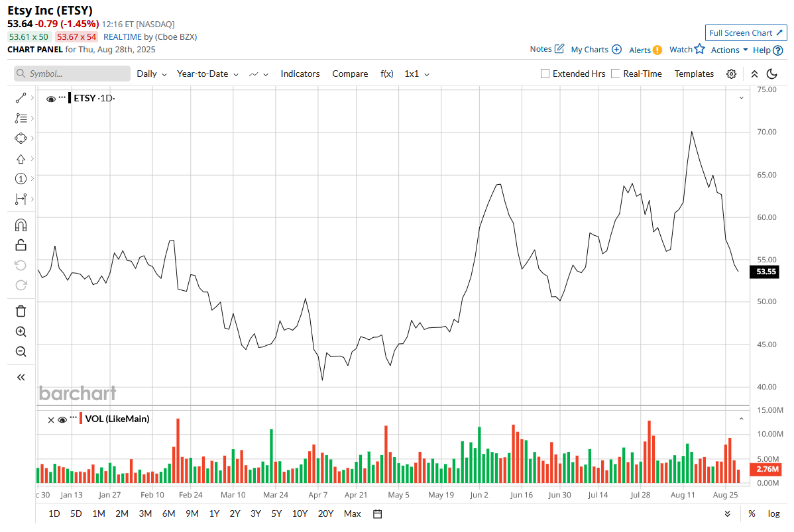
Task: Delete drawings with the trash icon
Action: point(21,311)
